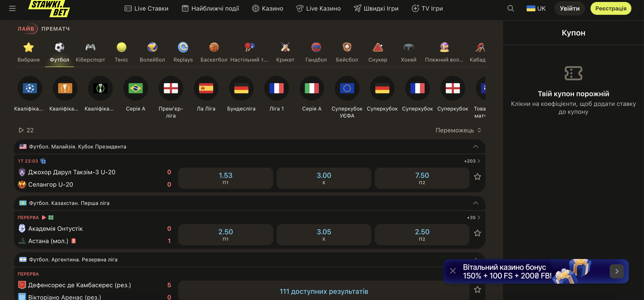Open the hamburger side menu

pyautogui.click(x=12, y=8)
